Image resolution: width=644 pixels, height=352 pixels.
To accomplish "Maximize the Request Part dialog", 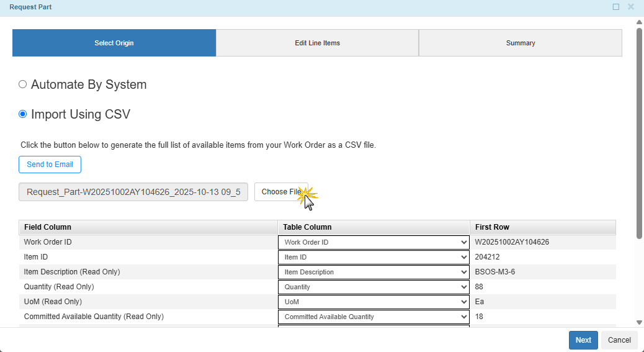I will pyautogui.click(x=615, y=7).
